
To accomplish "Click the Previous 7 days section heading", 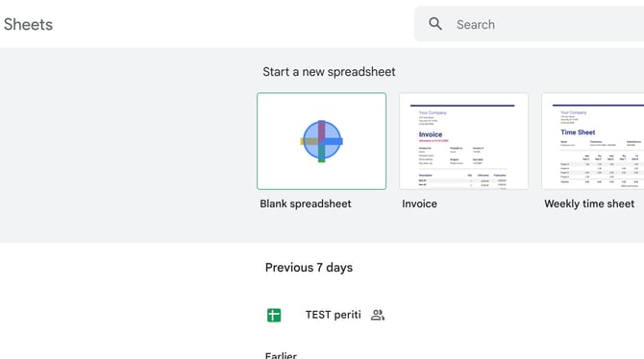I will [309, 268].
